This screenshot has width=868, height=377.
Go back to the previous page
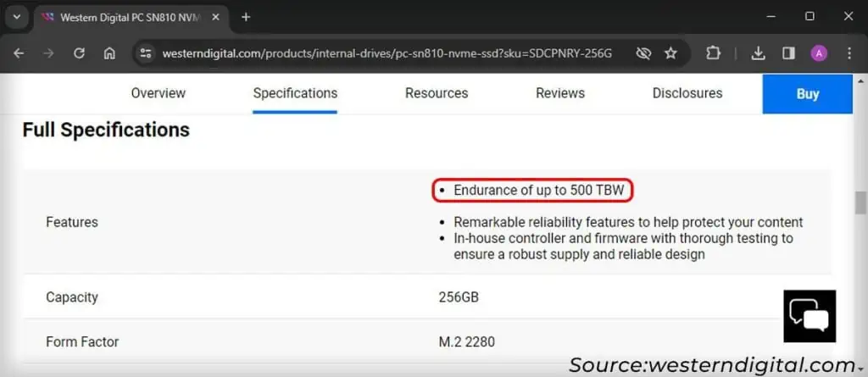[19, 53]
